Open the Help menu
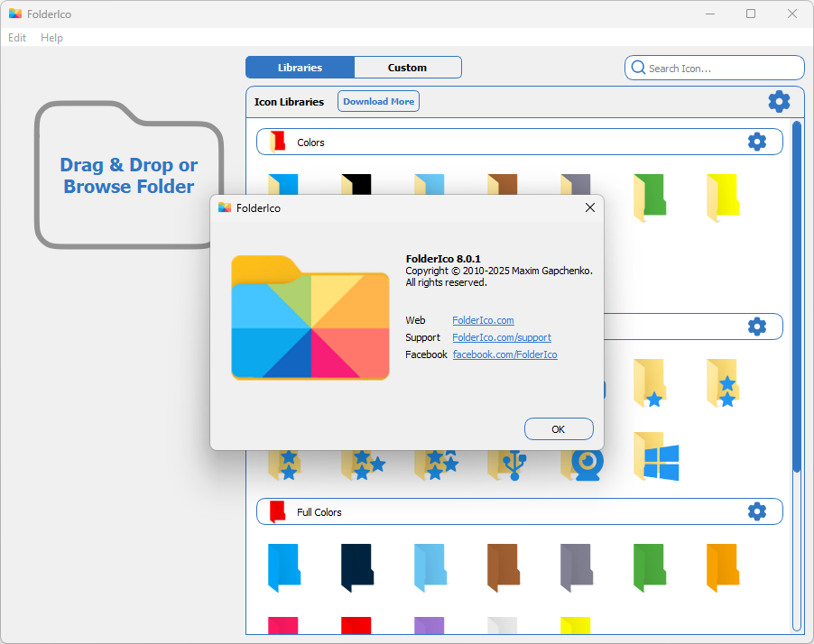 point(52,37)
